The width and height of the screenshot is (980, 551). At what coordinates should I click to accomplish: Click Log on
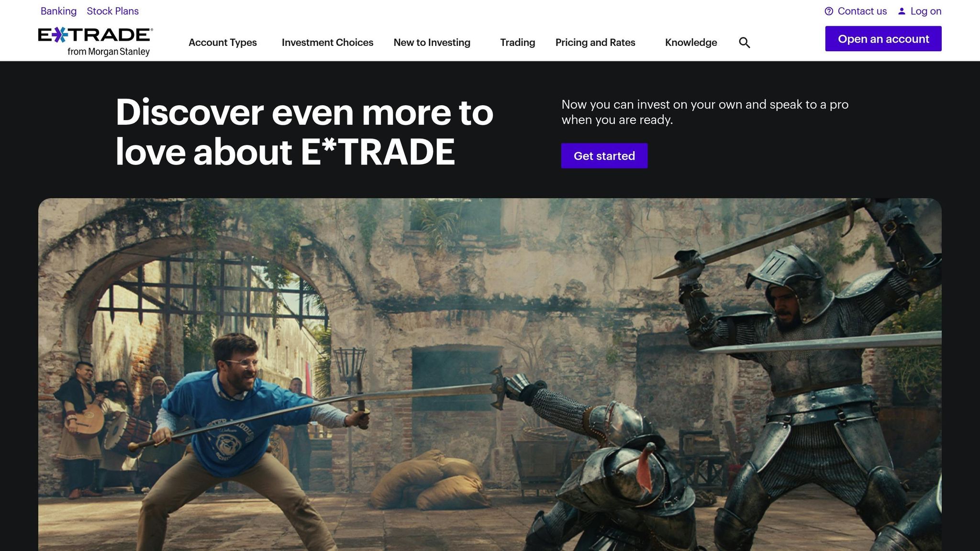click(926, 11)
